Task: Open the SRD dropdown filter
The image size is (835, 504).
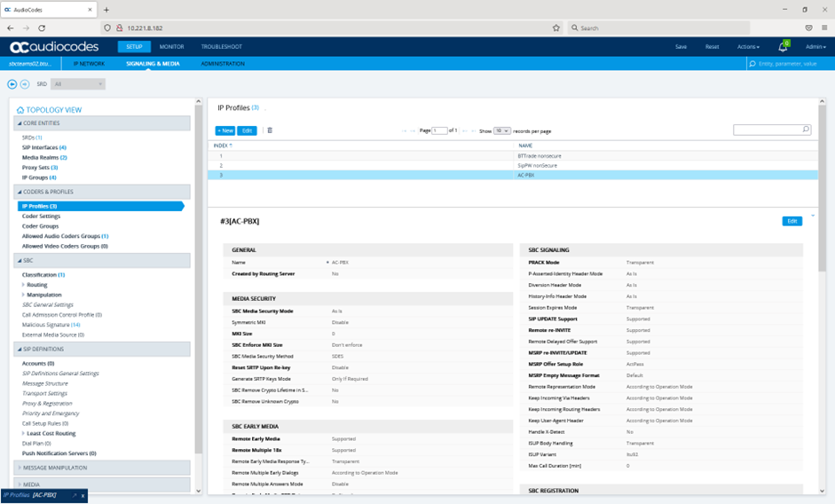Action: tap(78, 84)
